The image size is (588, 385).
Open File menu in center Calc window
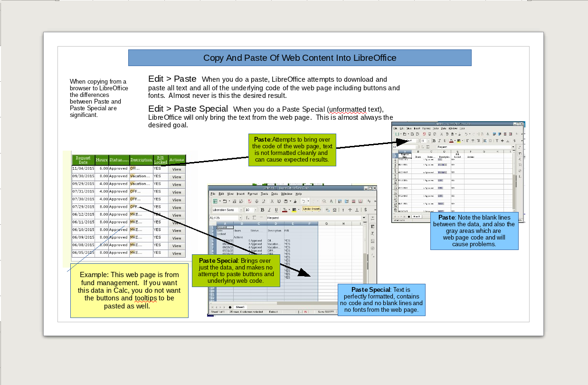tap(213, 194)
